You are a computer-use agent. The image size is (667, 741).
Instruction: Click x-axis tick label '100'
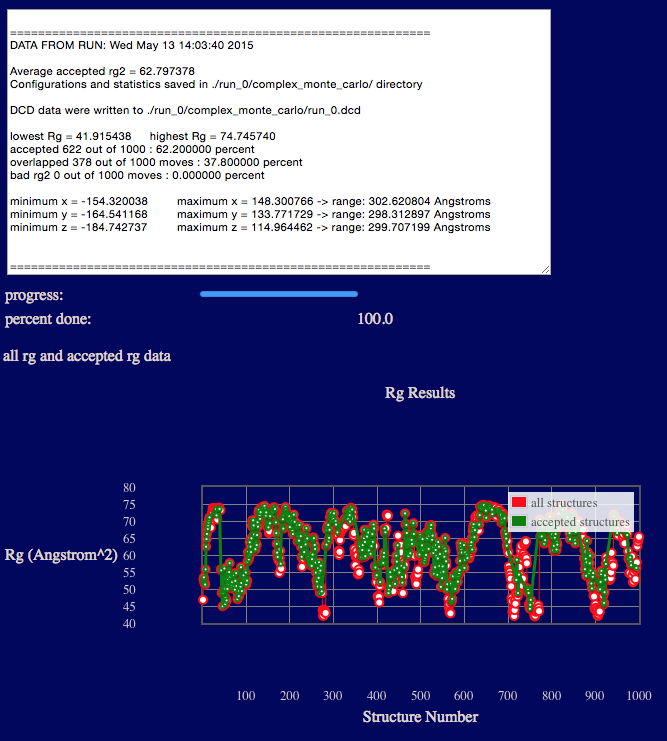pyautogui.click(x=246, y=696)
